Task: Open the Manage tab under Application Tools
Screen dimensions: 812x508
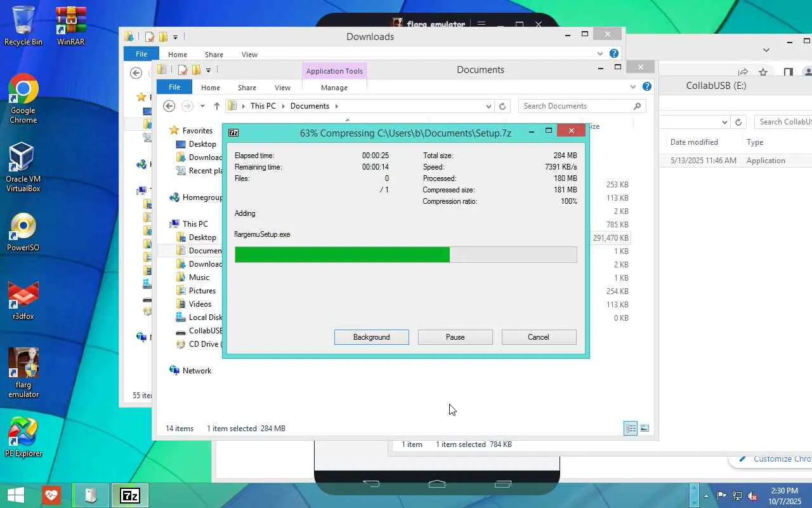Action: [334, 88]
